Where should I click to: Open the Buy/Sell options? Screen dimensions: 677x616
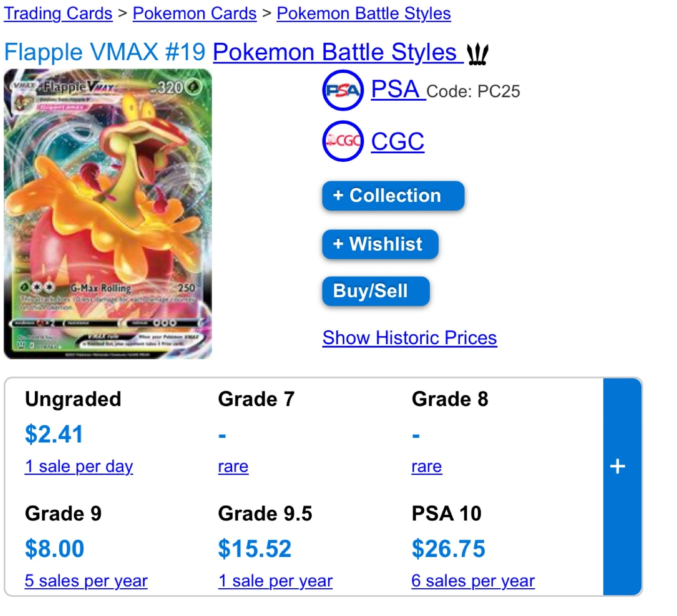(376, 291)
